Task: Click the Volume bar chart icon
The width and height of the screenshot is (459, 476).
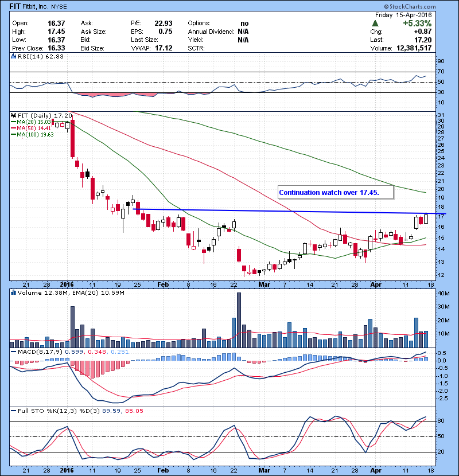Action: (x=13, y=292)
